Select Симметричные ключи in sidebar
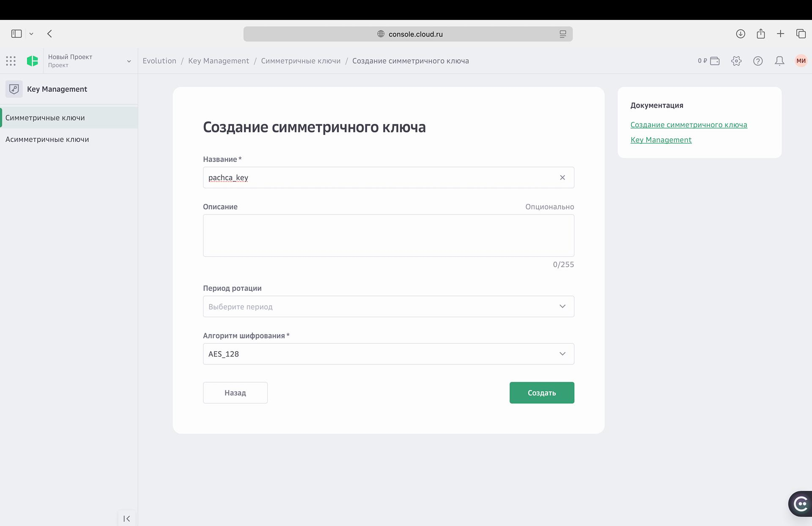 pyautogui.click(x=45, y=118)
